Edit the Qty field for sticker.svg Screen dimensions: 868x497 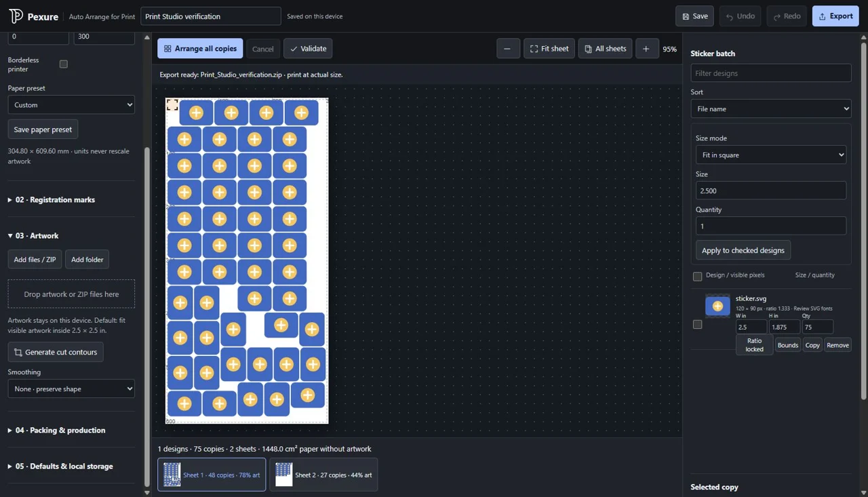pyautogui.click(x=817, y=327)
